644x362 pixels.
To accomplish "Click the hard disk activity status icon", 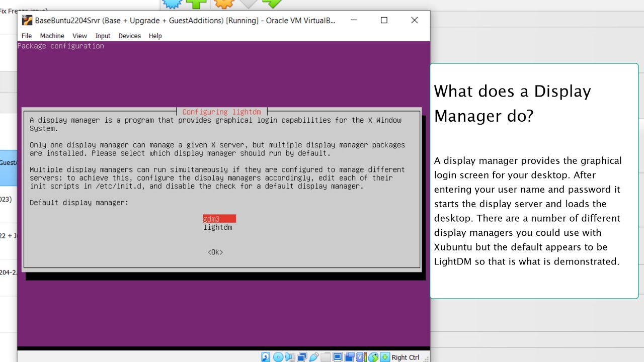I will click(266, 357).
